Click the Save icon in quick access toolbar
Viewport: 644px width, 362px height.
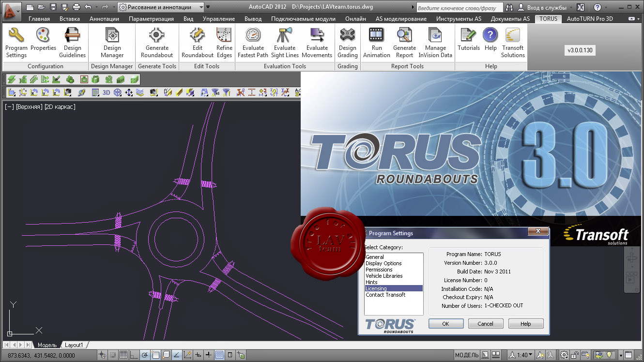(53, 7)
